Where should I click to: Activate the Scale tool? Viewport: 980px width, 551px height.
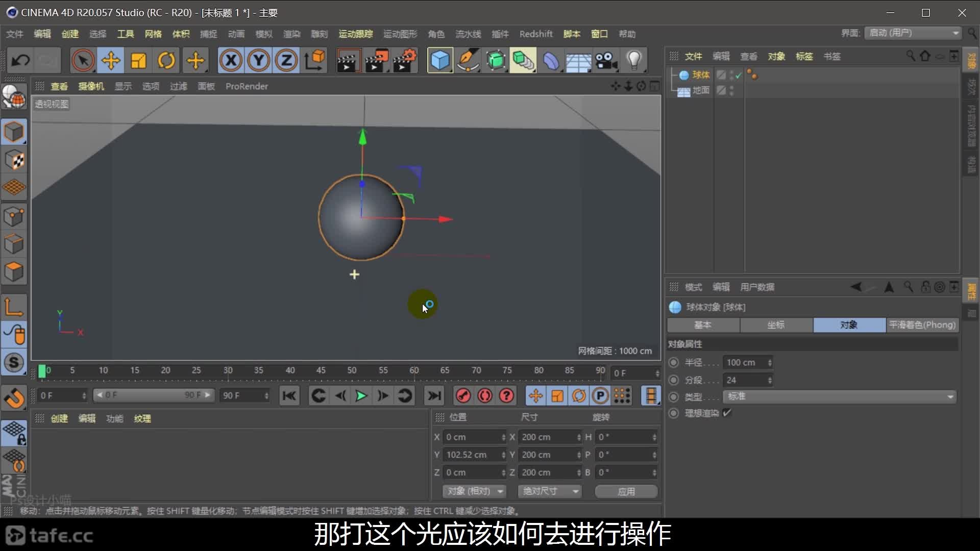pyautogui.click(x=138, y=61)
